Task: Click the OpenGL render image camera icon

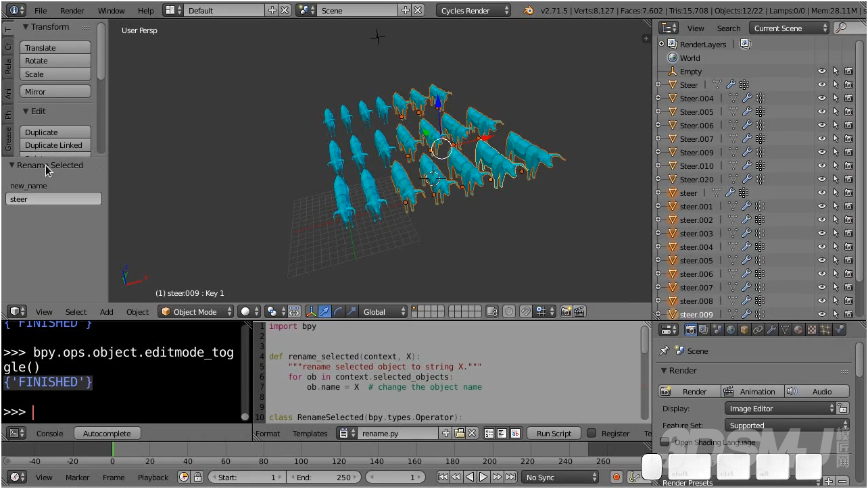Action: point(566,311)
